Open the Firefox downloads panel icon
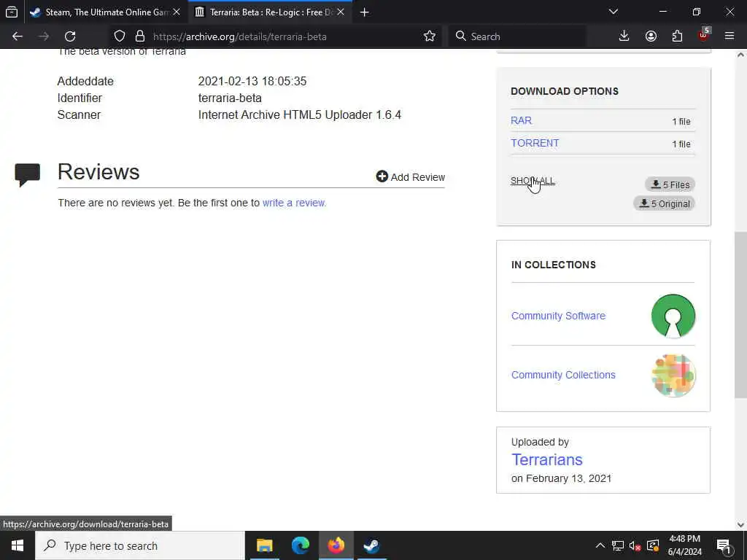The height and width of the screenshot is (560, 747). pyautogui.click(x=624, y=36)
